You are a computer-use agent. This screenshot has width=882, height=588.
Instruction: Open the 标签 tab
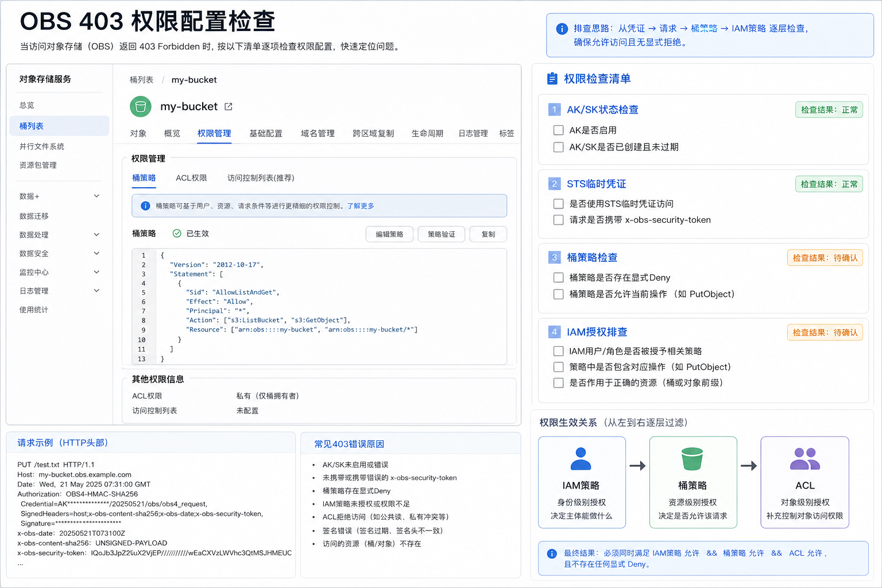pos(506,133)
